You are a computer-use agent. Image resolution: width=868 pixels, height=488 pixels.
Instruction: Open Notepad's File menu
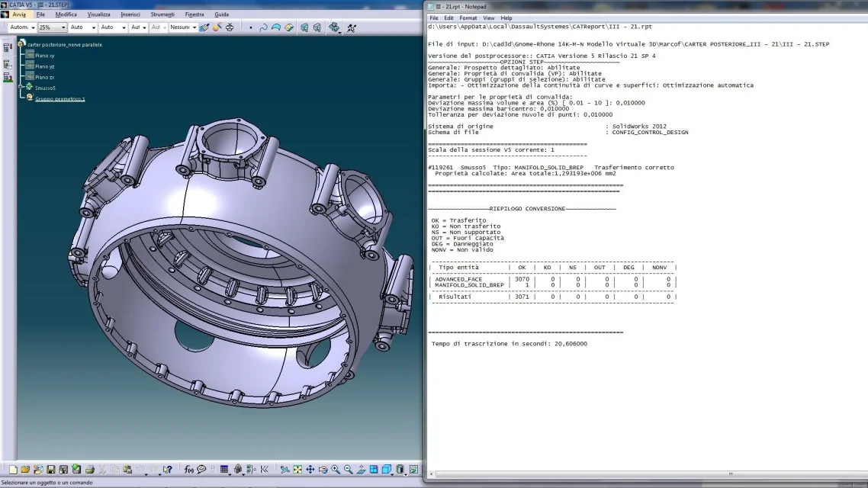point(434,18)
